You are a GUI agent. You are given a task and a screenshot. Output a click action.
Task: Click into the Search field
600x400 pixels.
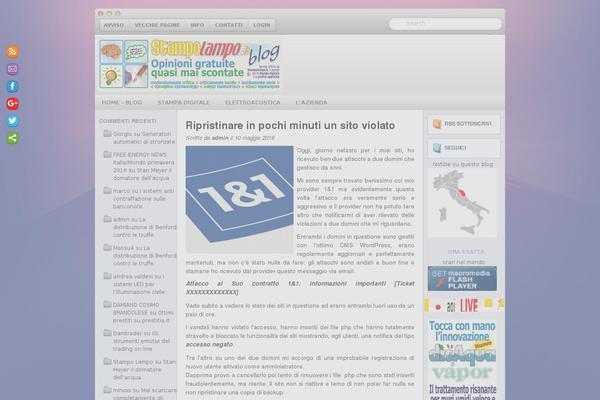tap(445, 24)
